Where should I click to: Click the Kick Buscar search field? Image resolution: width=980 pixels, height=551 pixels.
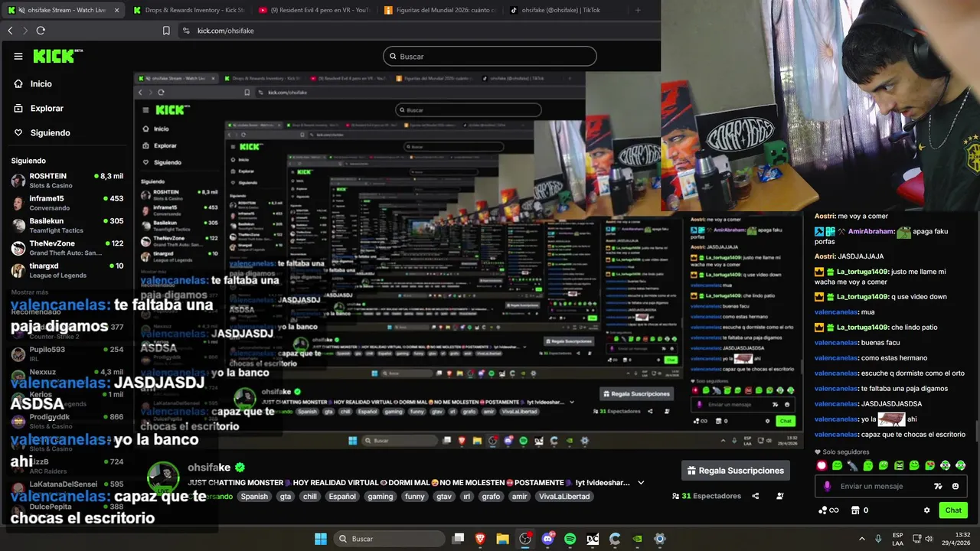coord(489,56)
